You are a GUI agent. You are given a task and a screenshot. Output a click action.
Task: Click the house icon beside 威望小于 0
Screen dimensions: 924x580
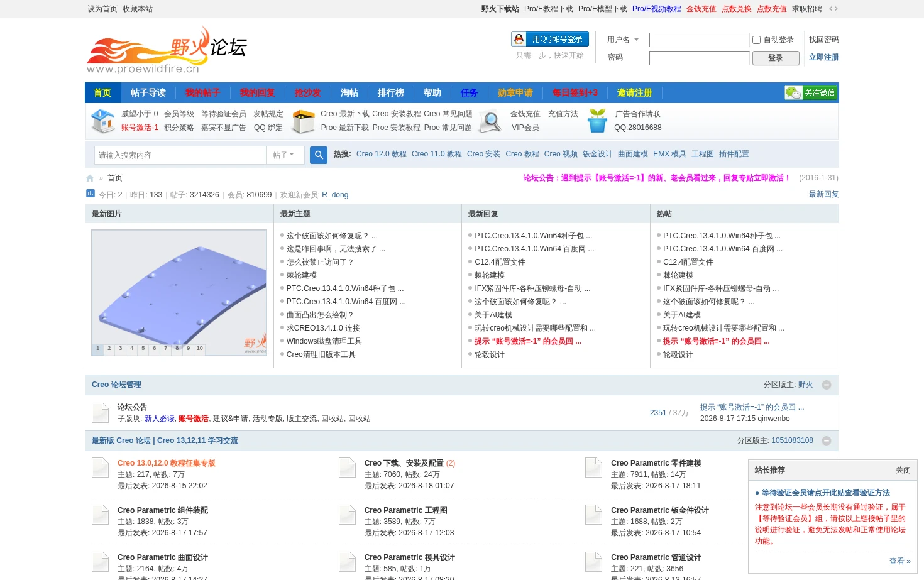103,121
